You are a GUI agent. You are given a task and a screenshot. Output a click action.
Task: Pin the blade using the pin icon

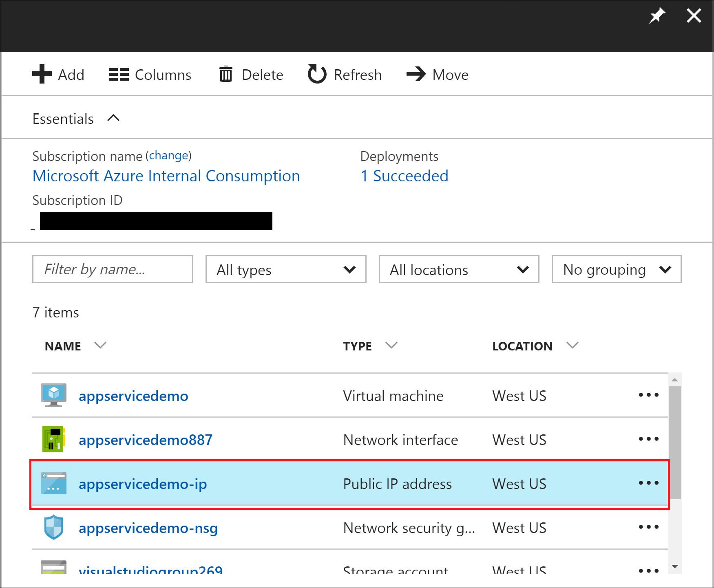click(657, 16)
